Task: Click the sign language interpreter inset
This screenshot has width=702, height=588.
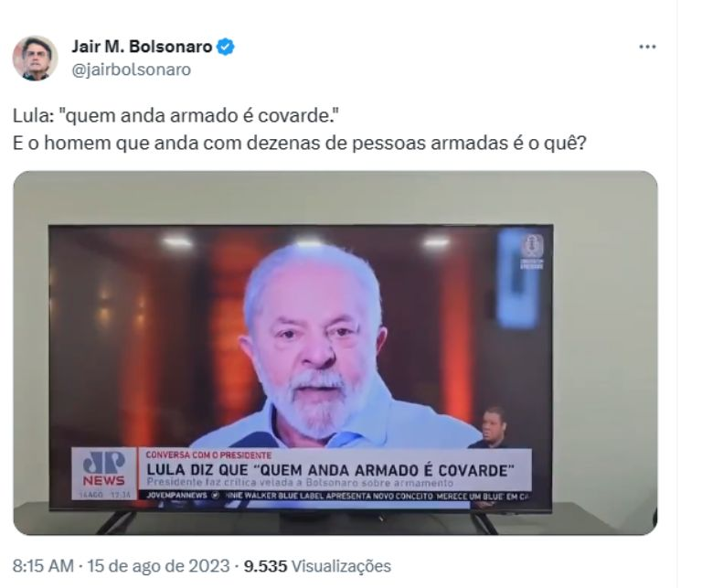Action: pos(494,427)
